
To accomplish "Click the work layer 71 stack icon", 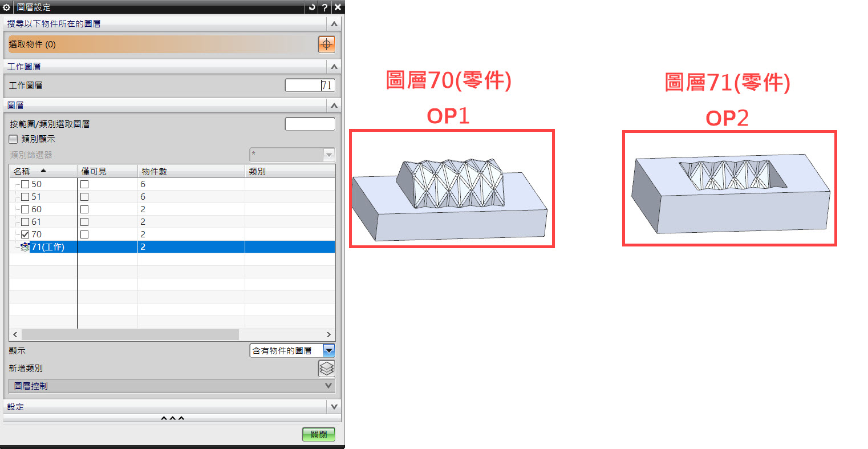I will coord(25,247).
